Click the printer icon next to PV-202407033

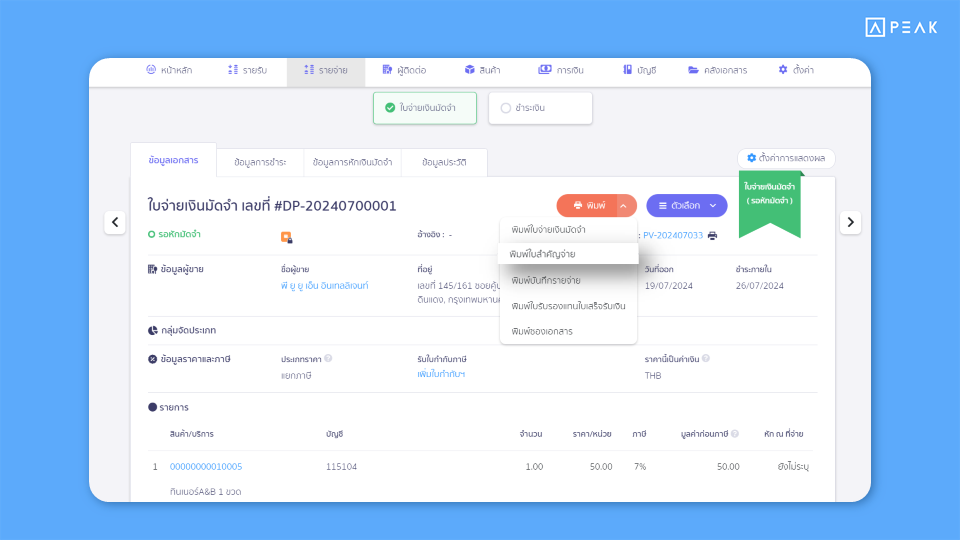[x=713, y=235]
